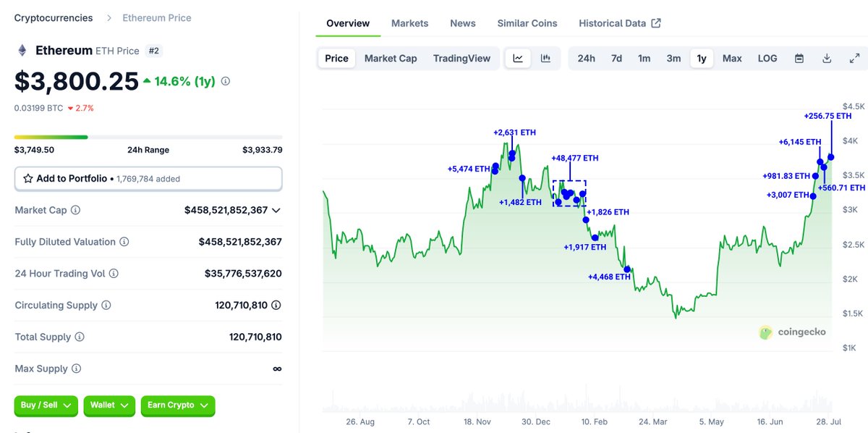Click the info icon beside Circulating Supply label
The image size is (868, 433).
coord(106,305)
